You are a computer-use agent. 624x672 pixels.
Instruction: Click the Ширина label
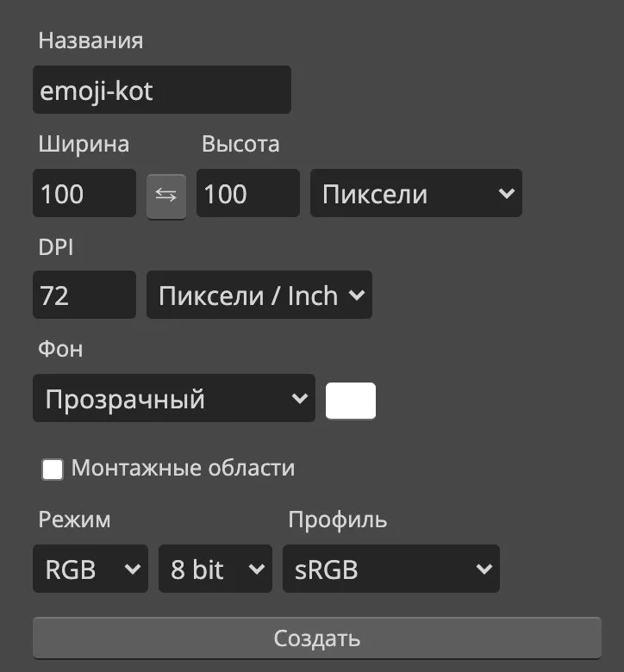click(x=84, y=144)
